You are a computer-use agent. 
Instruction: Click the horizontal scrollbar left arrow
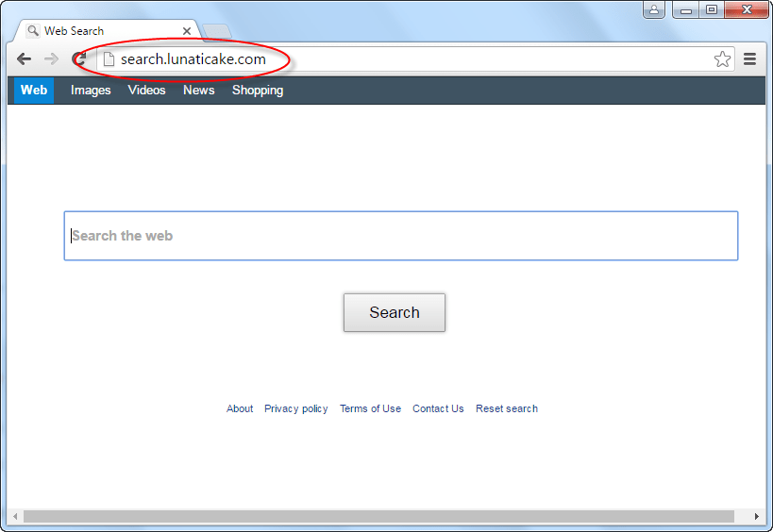[15, 516]
